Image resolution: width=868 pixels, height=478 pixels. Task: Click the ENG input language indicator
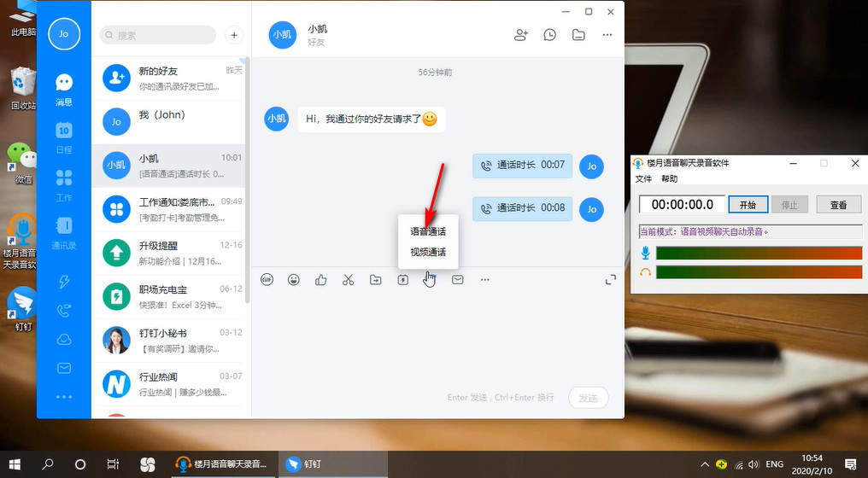pos(774,464)
